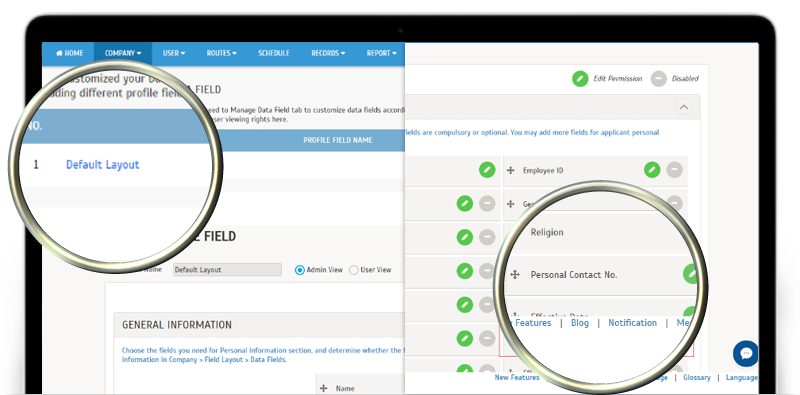This screenshot has height=395, width=800.
Task: Open the ROUTES dropdown menu
Action: pyautogui.click(x=221, y=53)
